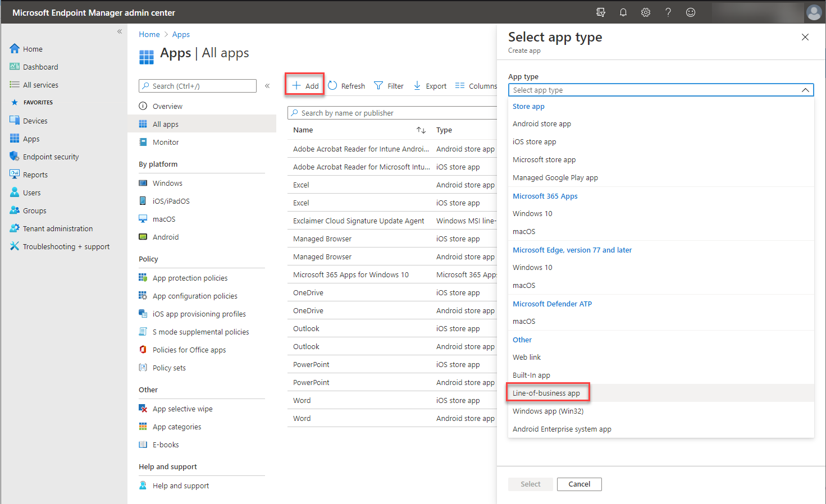
Task: Click the notifications bell icon
Action: [x=623, y=12]
